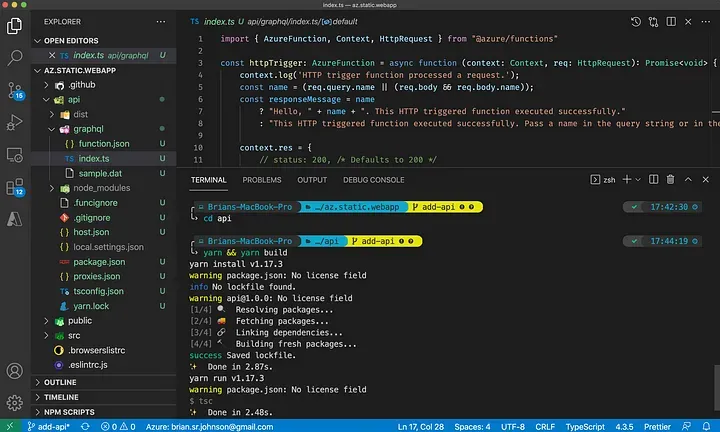This screenshot has width=720, height=432.
Task: Click the Azure account status bar entry
Action: (x=209, y=426)
